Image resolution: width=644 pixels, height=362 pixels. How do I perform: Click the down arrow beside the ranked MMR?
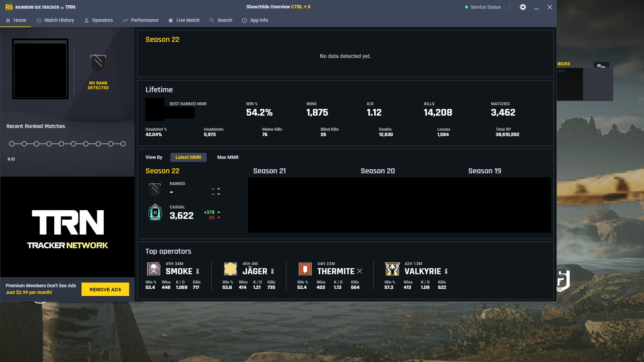coord(219,194)
